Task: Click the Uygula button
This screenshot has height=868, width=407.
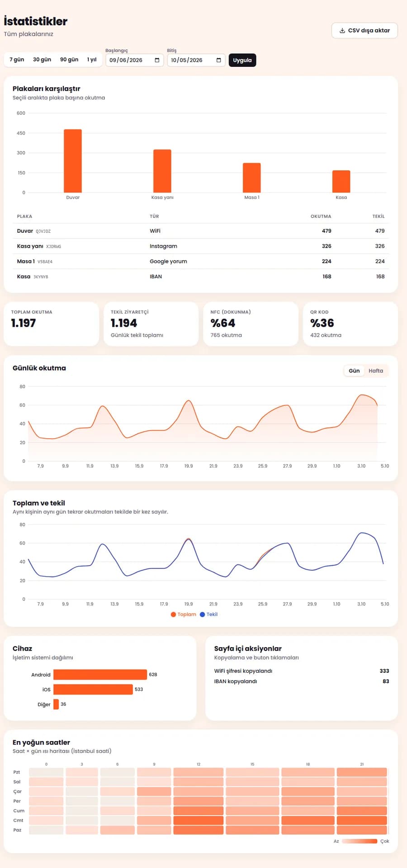Action: (242, 60)
